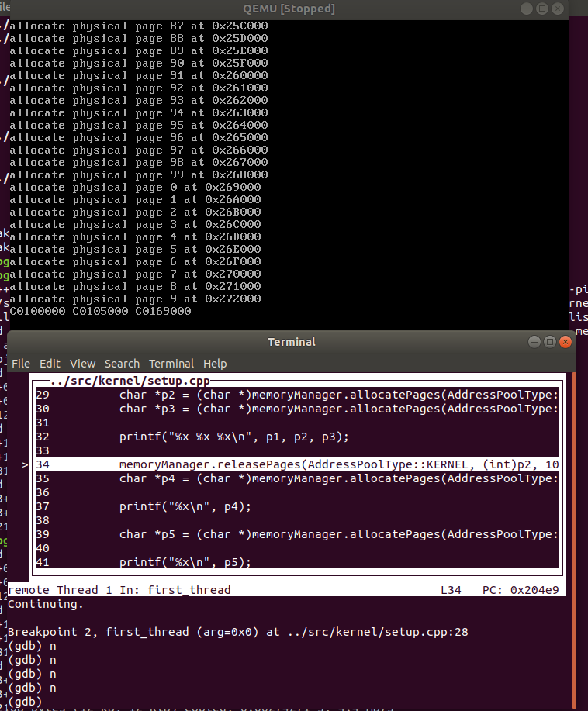The height and width of the screenshot is (711, 588).
Task: Close the QEMU window
Action: [559, 9]
